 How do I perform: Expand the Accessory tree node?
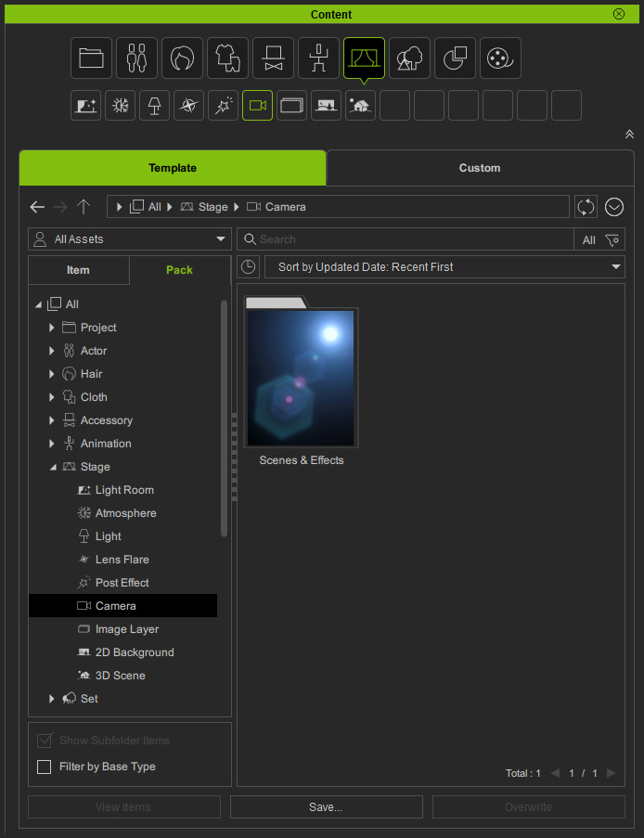pyautogui.click(x=52, y=420)
